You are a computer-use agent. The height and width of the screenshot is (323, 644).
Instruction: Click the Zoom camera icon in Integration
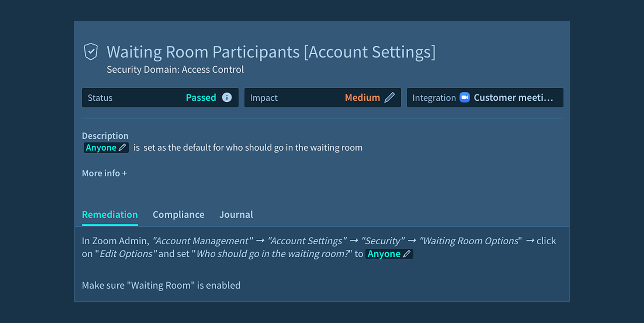pyautogui.click(x=464, y=98)
